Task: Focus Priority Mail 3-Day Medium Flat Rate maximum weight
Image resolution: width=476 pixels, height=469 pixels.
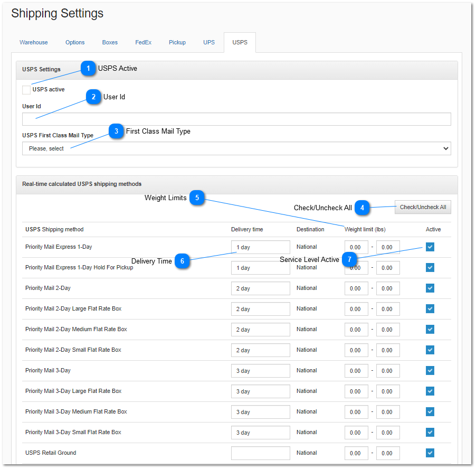Action: [388, 412]
